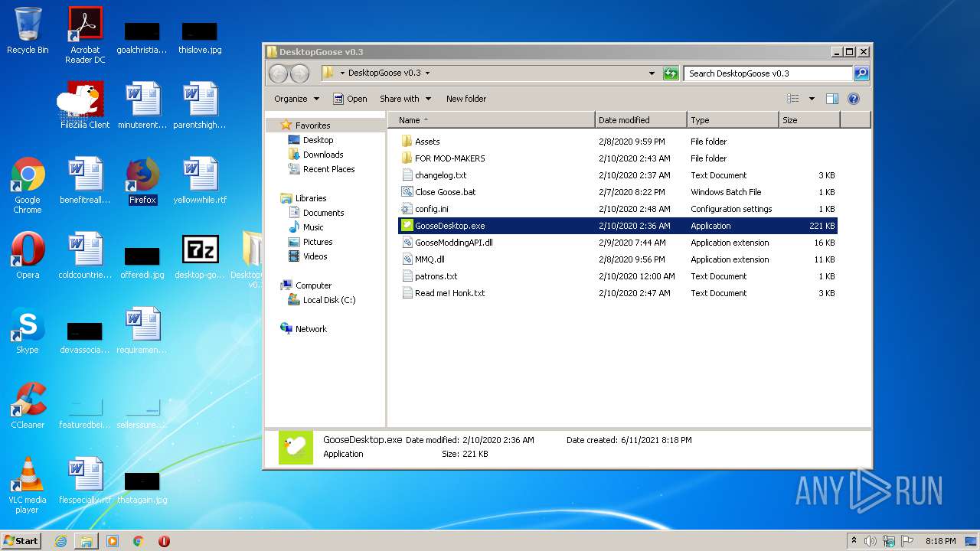This screenshot has width=980, height=551.
Task: Select patrons.txt file
Action: 436,276
